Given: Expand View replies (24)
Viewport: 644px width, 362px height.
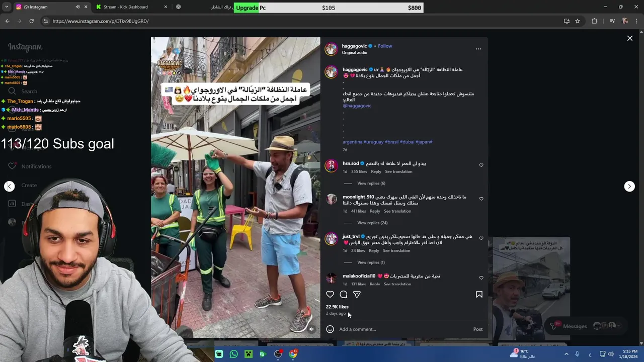Looking at the screenshot, I should click(x=372, y=223).
